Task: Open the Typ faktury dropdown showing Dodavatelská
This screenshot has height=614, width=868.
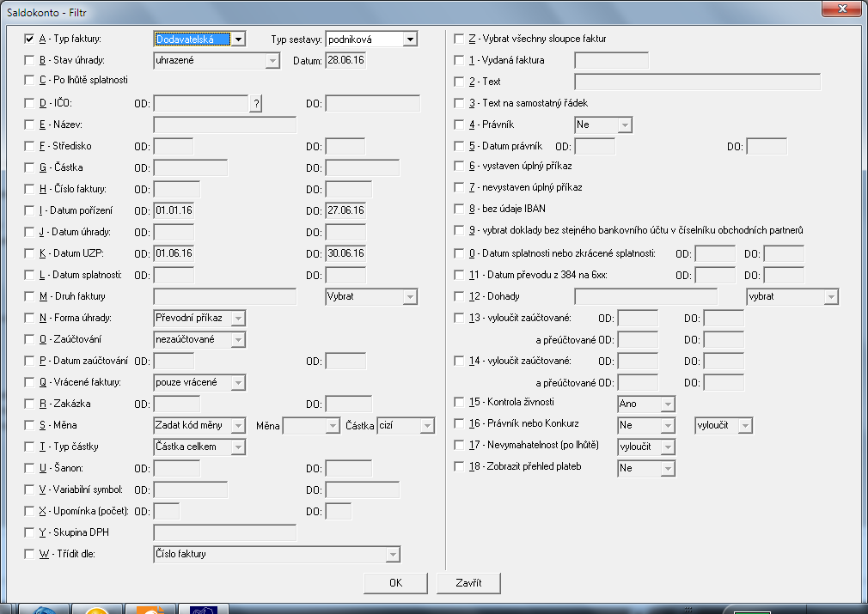Action: click(x=199, y=40)
